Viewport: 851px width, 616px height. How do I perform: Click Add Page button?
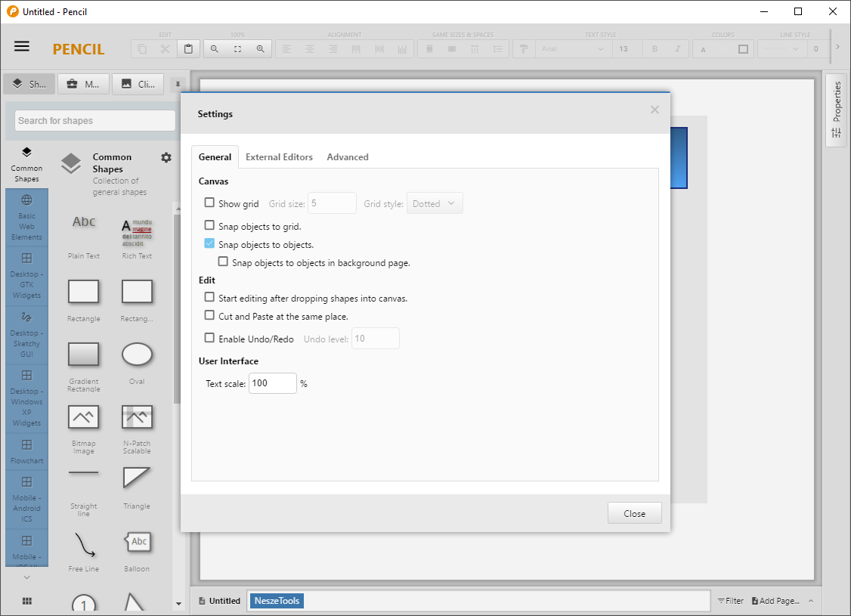775,601
